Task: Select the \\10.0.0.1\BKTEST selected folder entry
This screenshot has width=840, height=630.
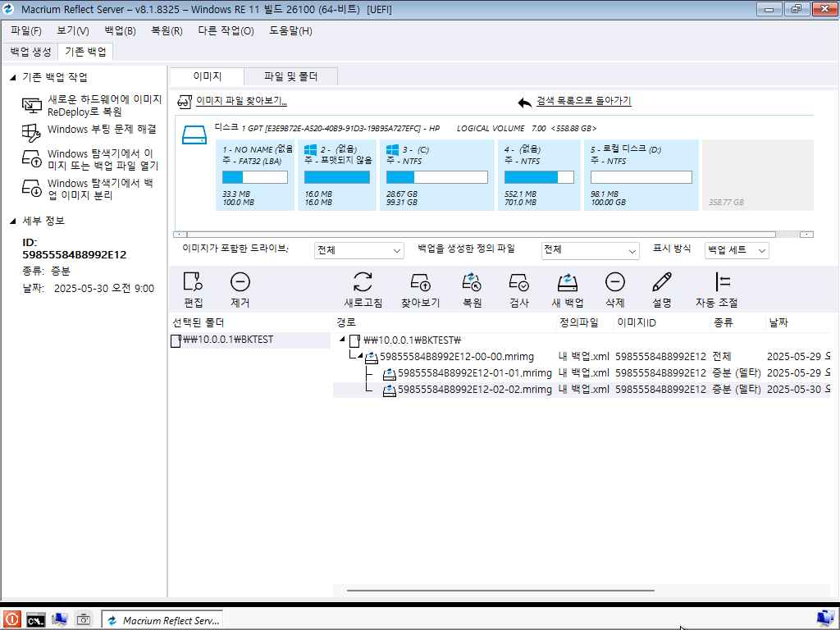Action: [x=250, y=340]
